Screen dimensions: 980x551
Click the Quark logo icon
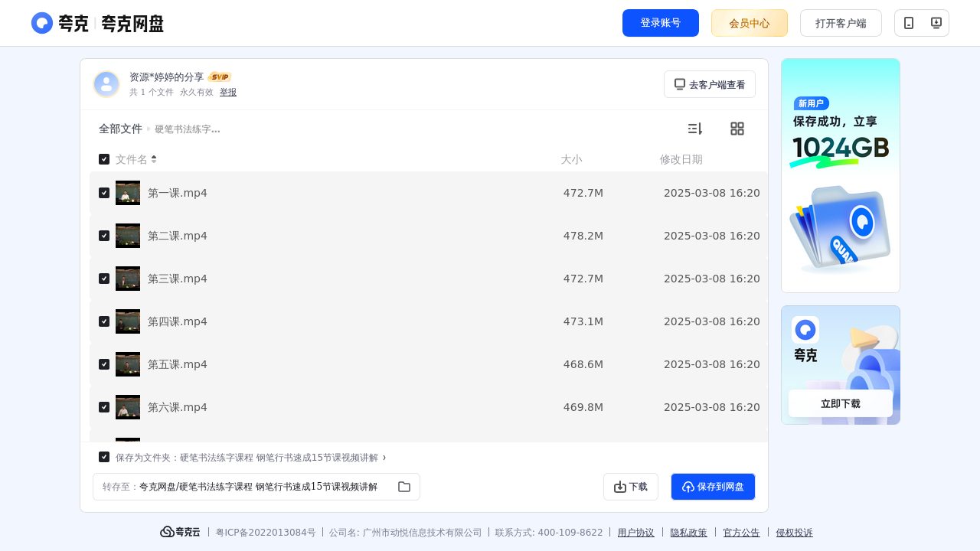point(42,23)
